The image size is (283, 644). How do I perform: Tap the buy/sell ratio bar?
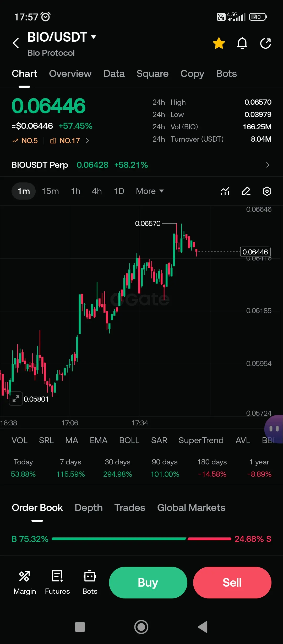(141, 539)
